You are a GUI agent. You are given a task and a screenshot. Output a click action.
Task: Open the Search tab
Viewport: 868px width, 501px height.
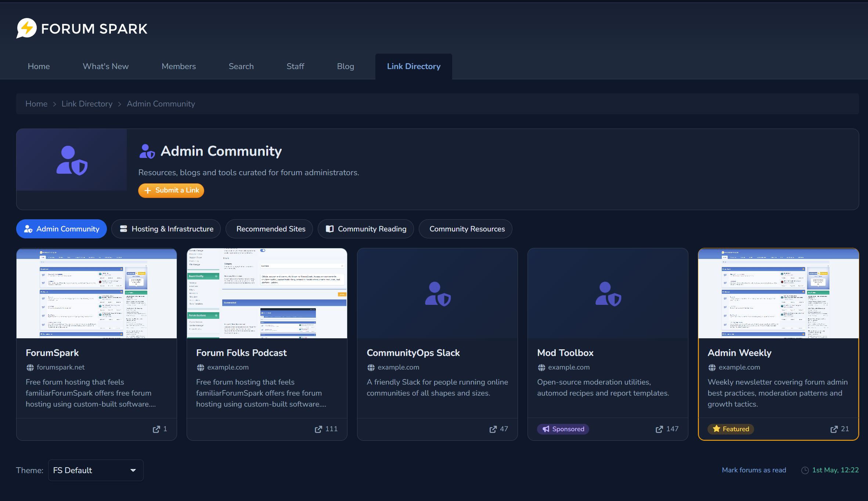(241, 66)
